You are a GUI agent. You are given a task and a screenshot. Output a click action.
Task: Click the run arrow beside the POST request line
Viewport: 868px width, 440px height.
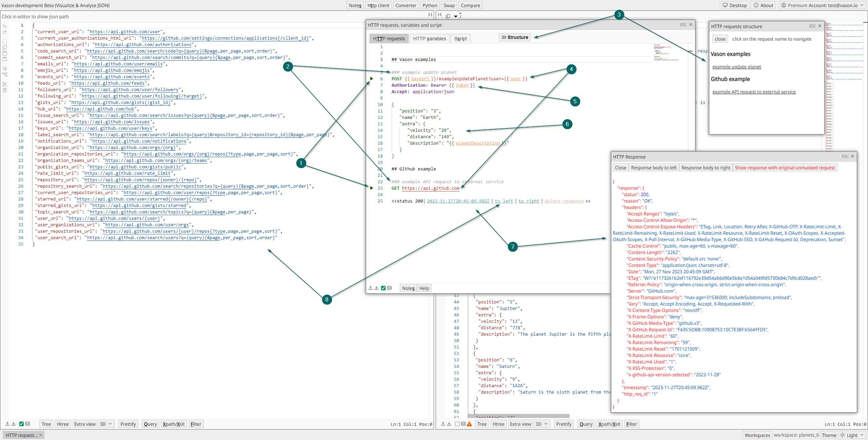tap(372, 79)
